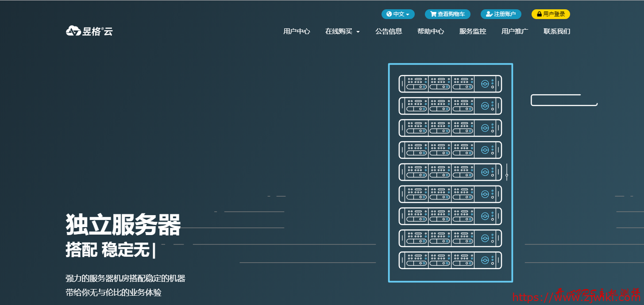Click the shopping cart icon
This screenshot has width=644, height=305.
(433, 14)
